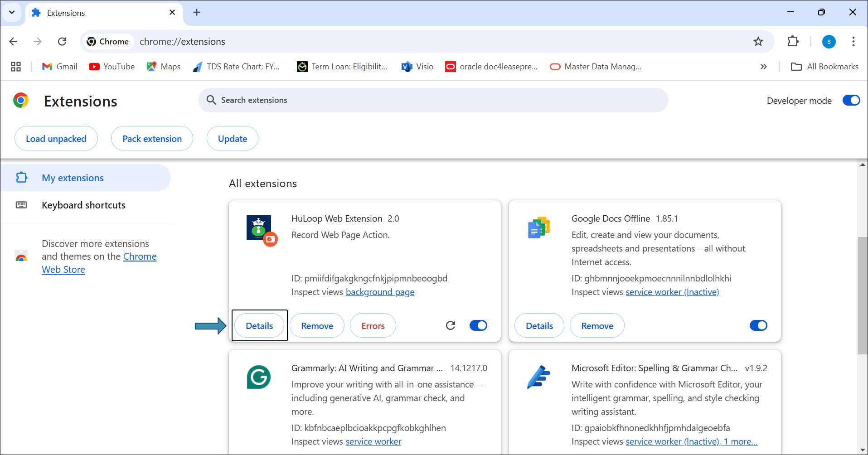The image size is (868, 455).
Task: Open Microsoft Editor service worker link
Action: click(x=692, y=441)
